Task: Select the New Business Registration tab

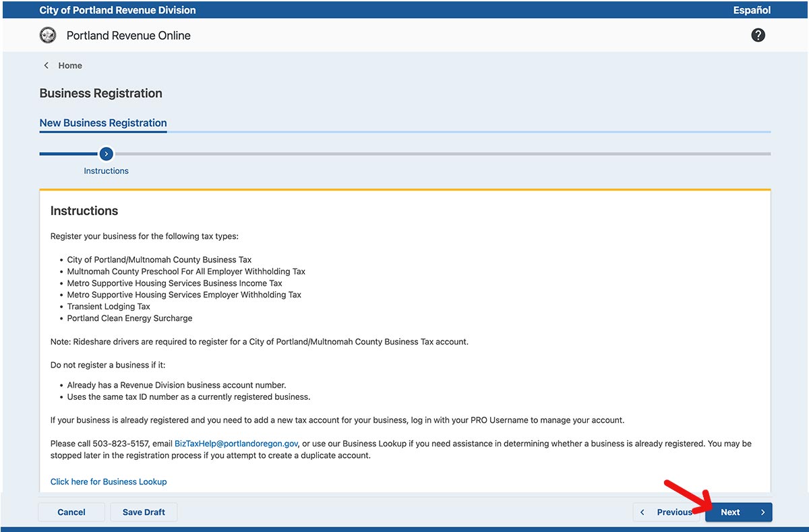Action: pos(103,123)
